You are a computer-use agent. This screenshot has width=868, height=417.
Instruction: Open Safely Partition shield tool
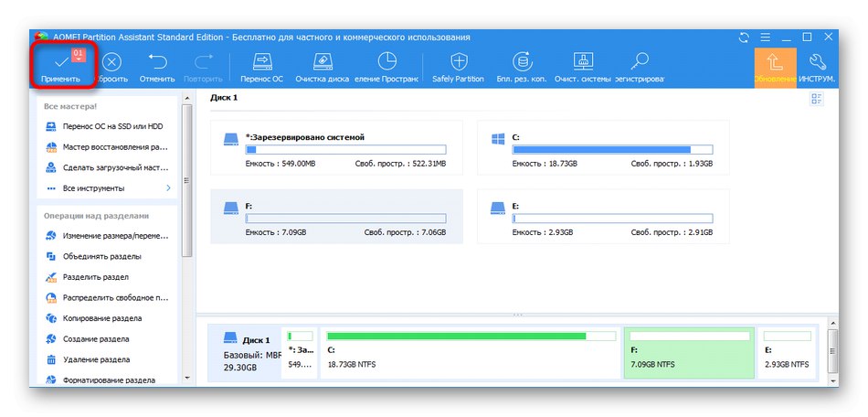tap(458, 67)
